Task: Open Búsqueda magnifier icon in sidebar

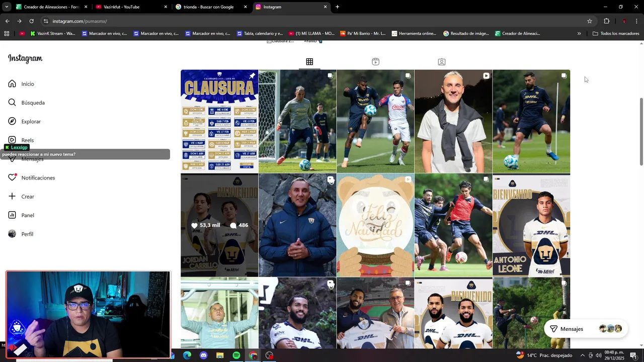Action: (x=12, y=103)
